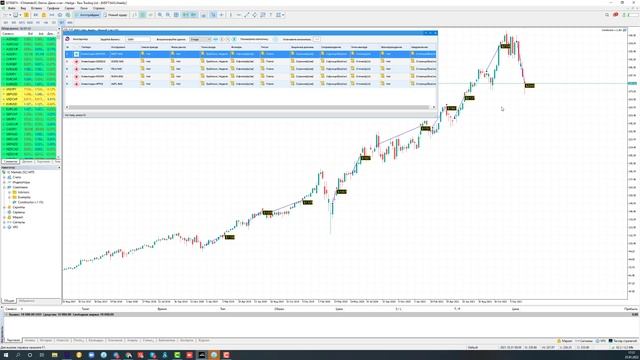
Task: Switch to Торговля tab in Market Watch
Action: coord(43,162)
